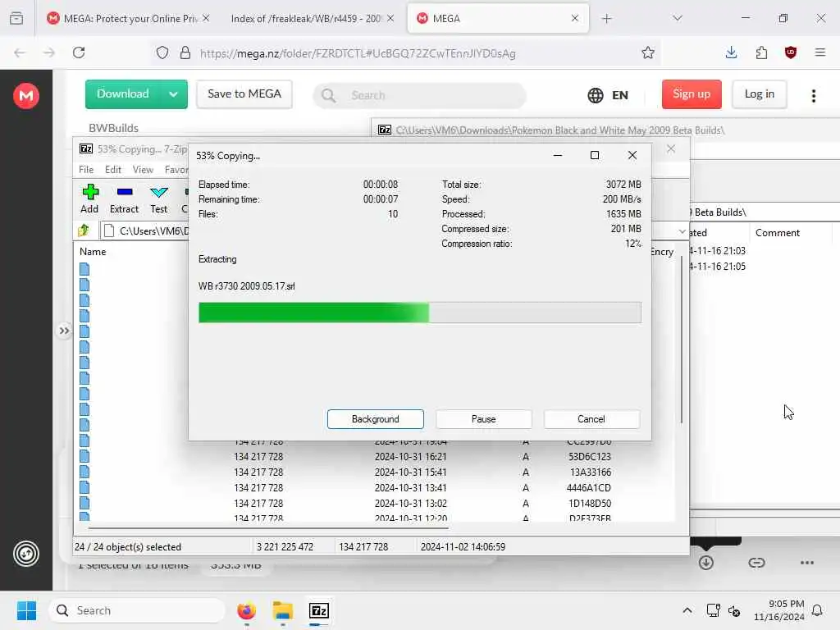Screen dimensions: 840x630
Task: Expand the 7-Zip path combo box arrow
Action: tap(682, 231)
